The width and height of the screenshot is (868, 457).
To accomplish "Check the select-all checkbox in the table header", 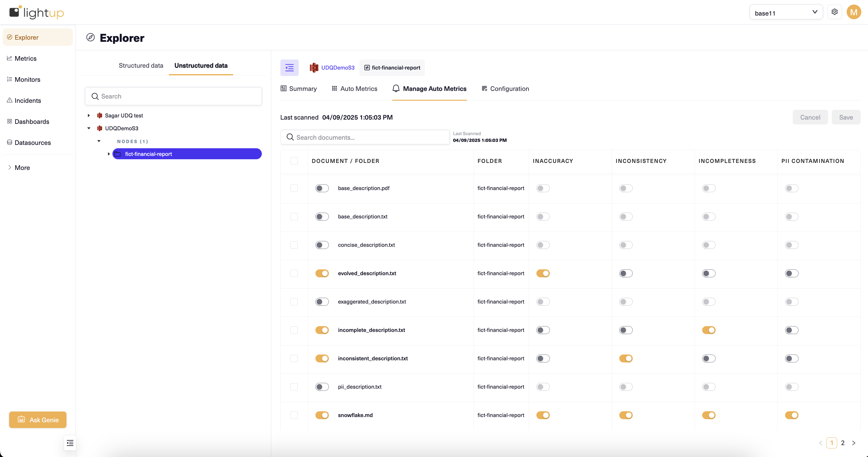I will pos(294,161).
